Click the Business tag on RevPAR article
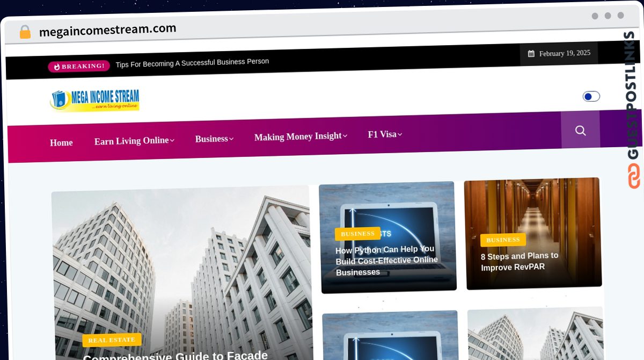The image size is (644, 360). click(503, 240)
